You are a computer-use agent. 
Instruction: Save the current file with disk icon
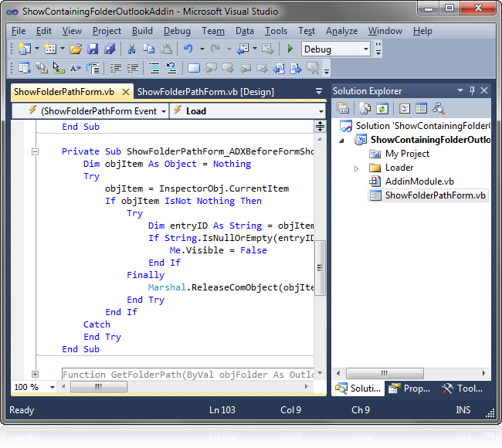tap(93, 49)
